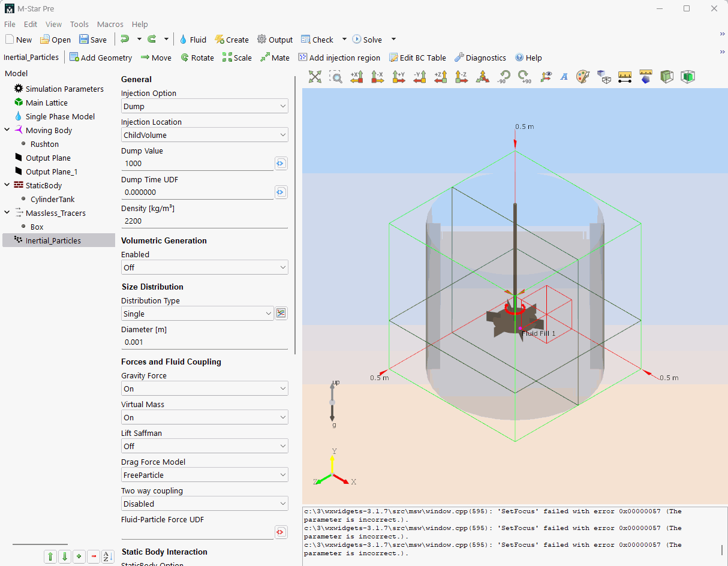Toggle the axes visibility eye icon

[545, 76]
